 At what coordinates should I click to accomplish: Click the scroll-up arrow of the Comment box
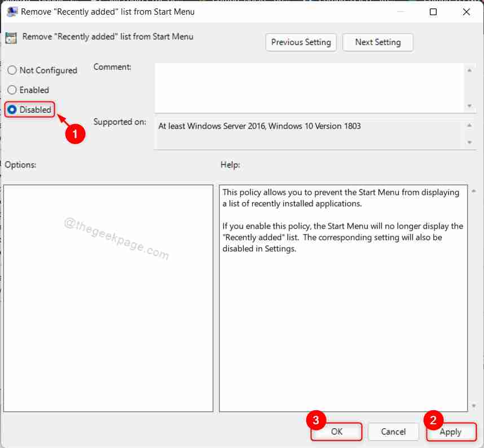[x=469, y=71]
